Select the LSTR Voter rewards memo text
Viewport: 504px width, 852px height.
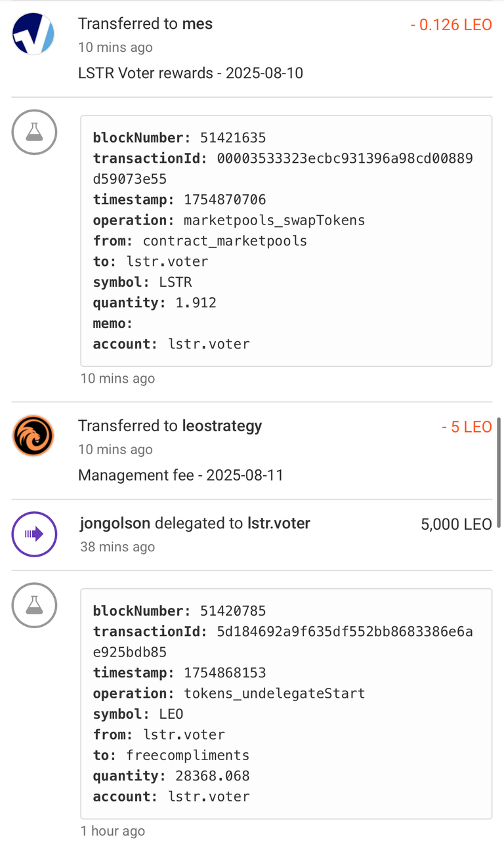pos(190,73)
